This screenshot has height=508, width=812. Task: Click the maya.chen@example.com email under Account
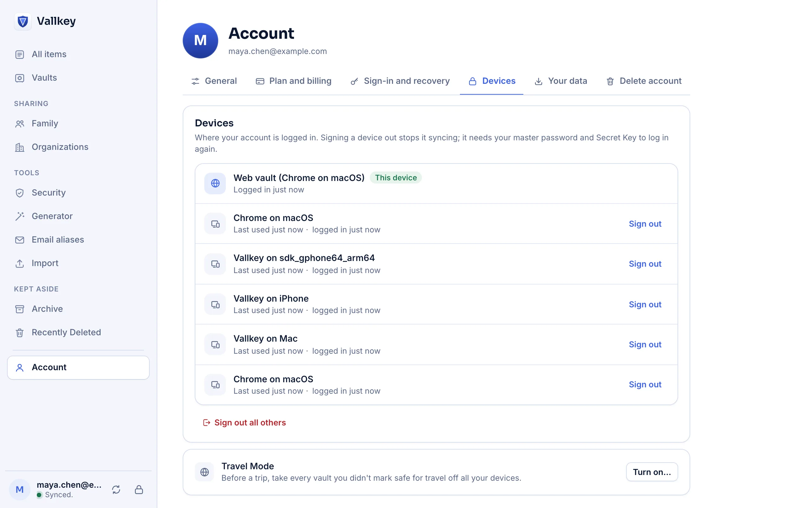click(x=278, y=51)
